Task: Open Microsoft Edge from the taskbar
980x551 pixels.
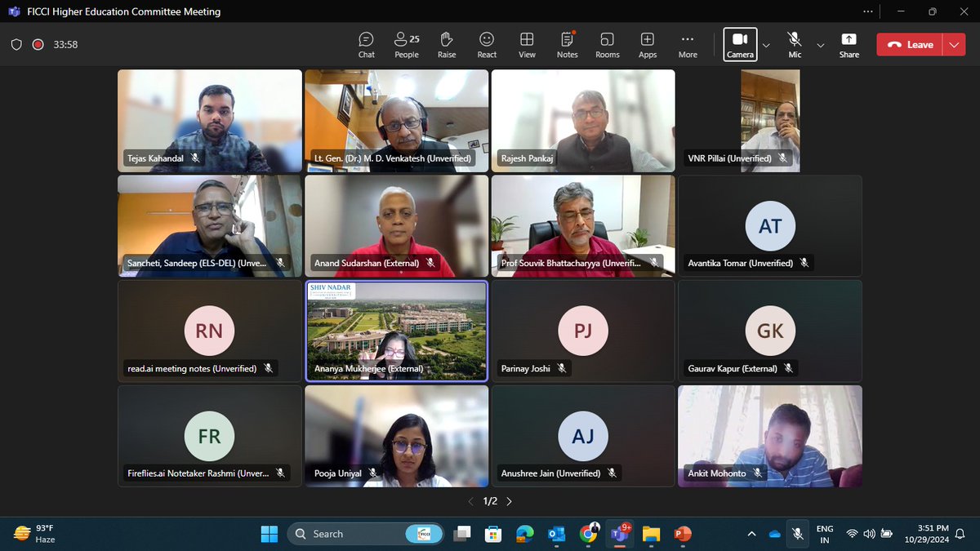Action: [524, 534]
